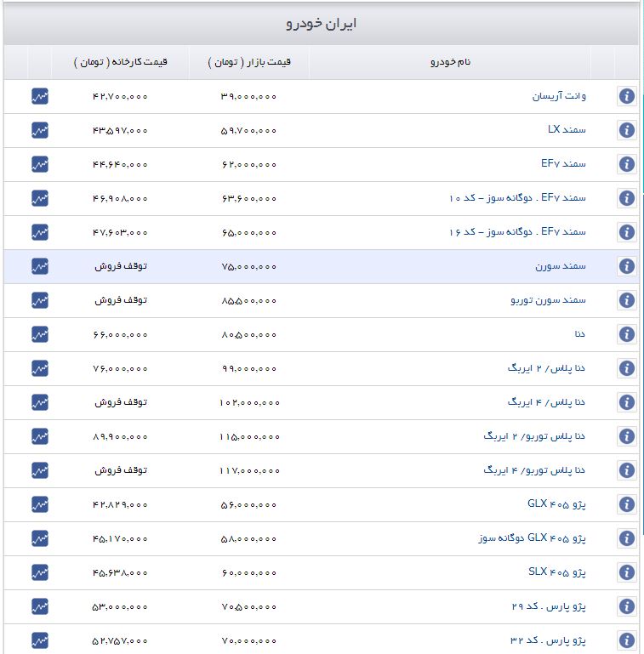644x654 pixels.
Task: View price chart for پژو 405 GLX
Action: pos(40,504)
